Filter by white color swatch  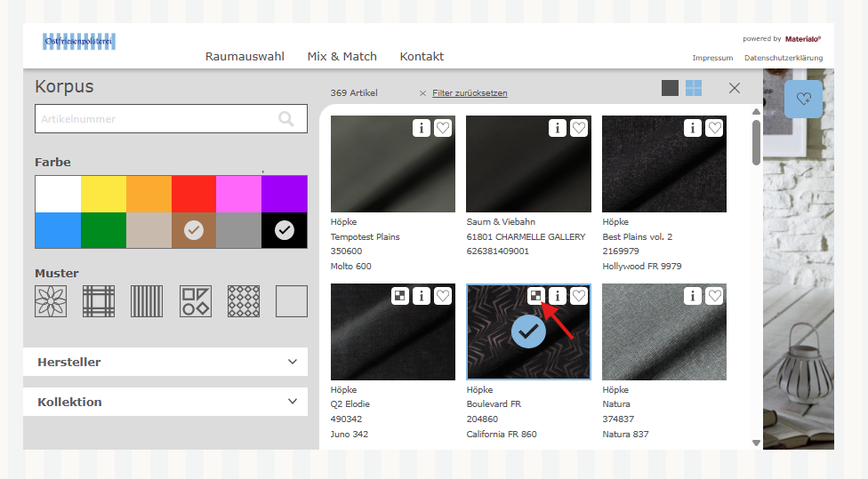click(58, 194)
